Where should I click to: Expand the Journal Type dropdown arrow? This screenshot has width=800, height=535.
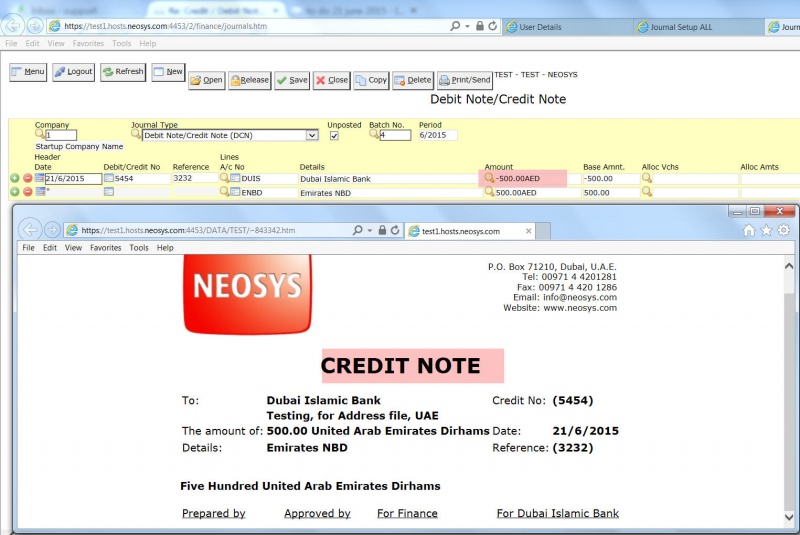[312, 135]
